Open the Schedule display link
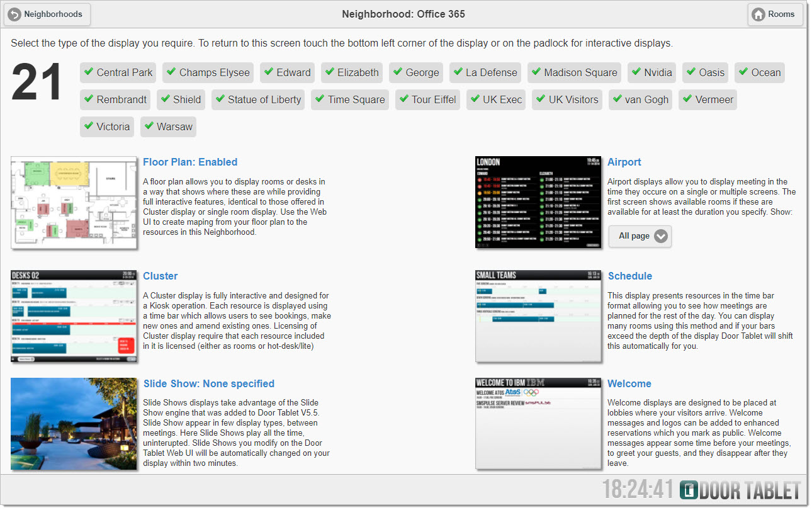812x510 pixels. [630, 276]
